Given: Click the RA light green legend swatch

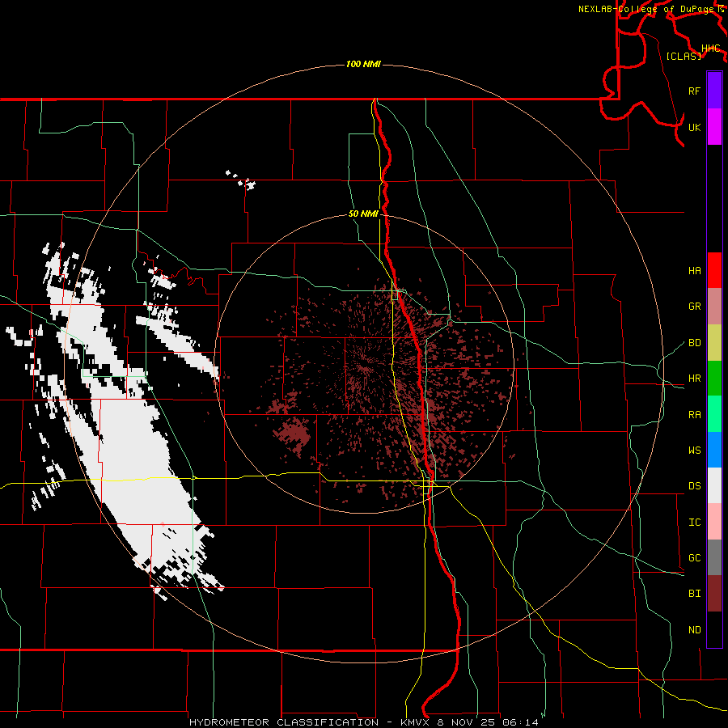Looking at the screenshot, I should (x=714, y=414).
